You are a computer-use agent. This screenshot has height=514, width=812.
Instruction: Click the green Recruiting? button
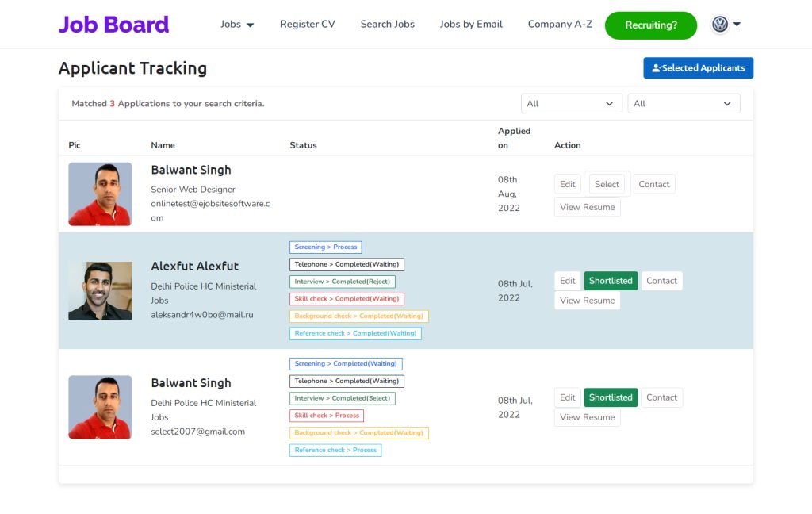pos(650,25)
